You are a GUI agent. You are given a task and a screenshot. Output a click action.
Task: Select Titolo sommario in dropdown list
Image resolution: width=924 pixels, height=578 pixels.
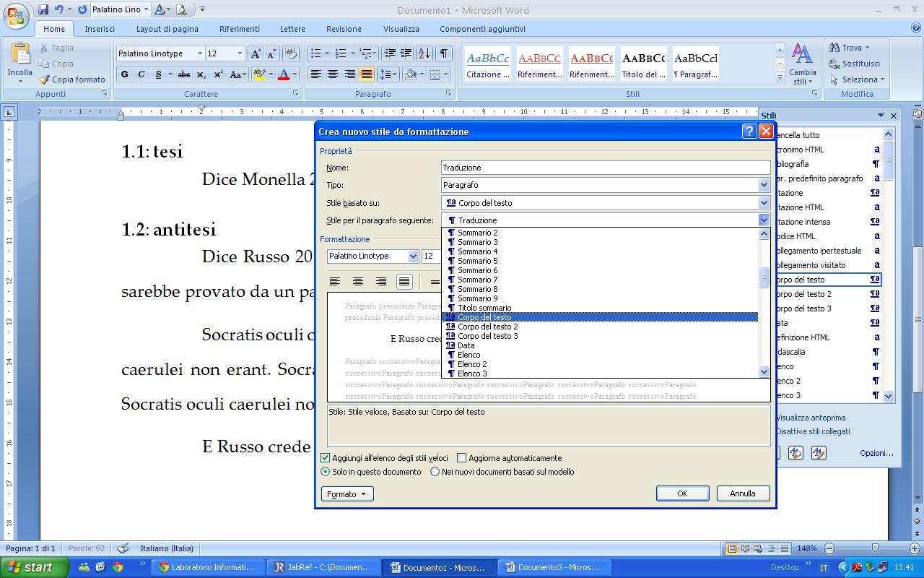click(599, 308)
